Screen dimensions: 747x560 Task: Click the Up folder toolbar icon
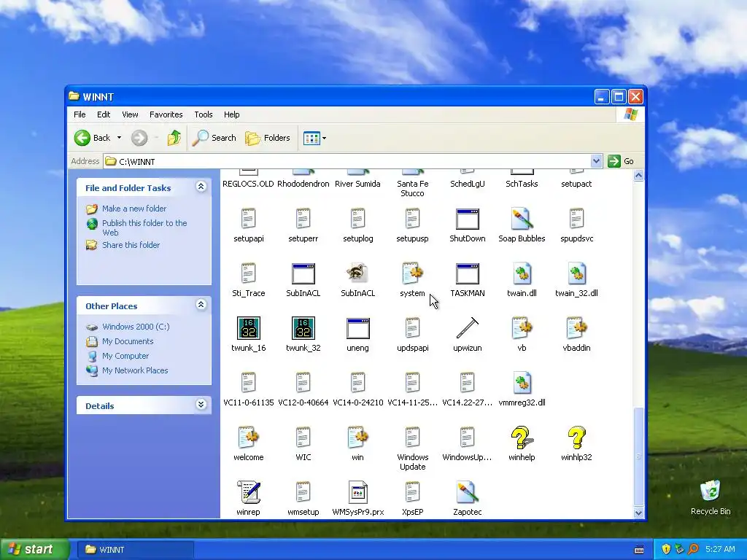pos(174,138)
